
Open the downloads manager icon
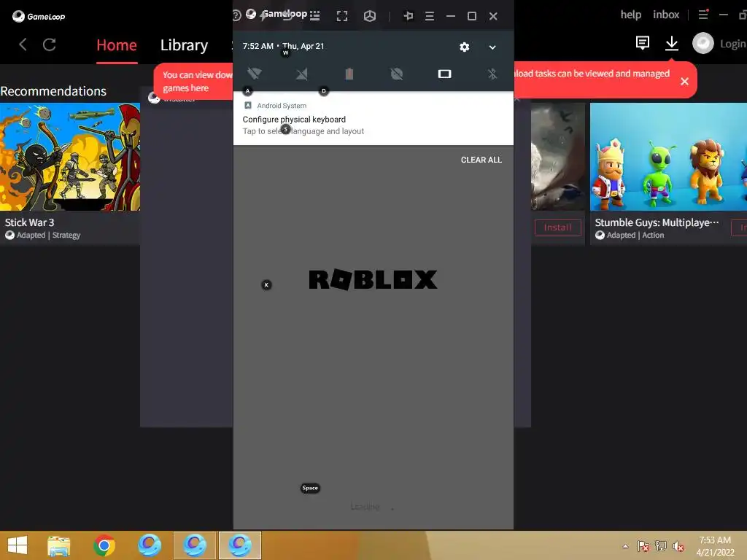(x=672, y=43)
